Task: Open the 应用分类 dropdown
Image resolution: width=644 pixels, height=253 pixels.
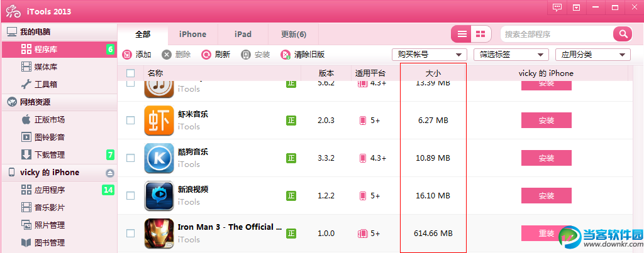Action: [593, 55]
